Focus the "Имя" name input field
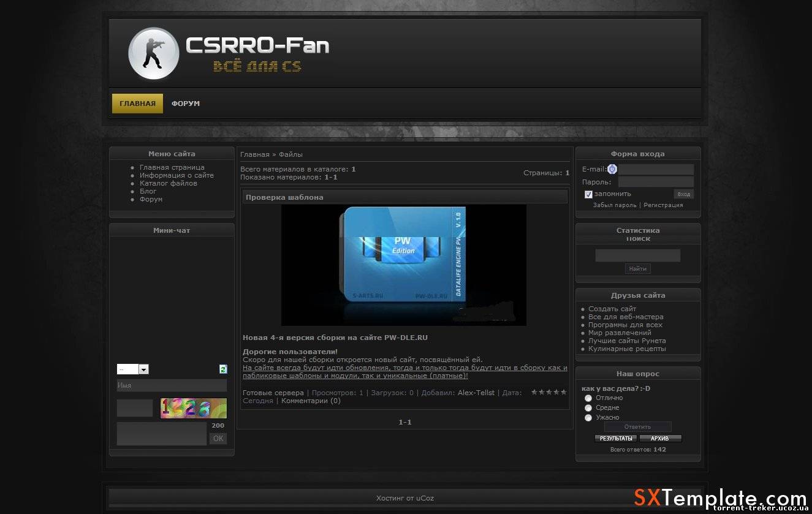The width and height of the screenshot is (812, 514). click(x=172, y=385)
